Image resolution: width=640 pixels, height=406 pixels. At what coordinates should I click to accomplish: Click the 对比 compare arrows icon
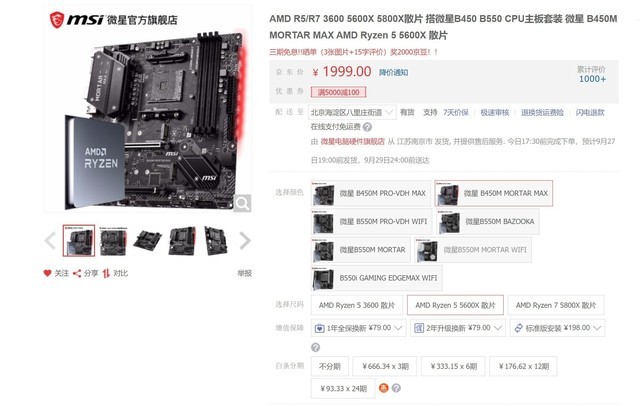106,273
